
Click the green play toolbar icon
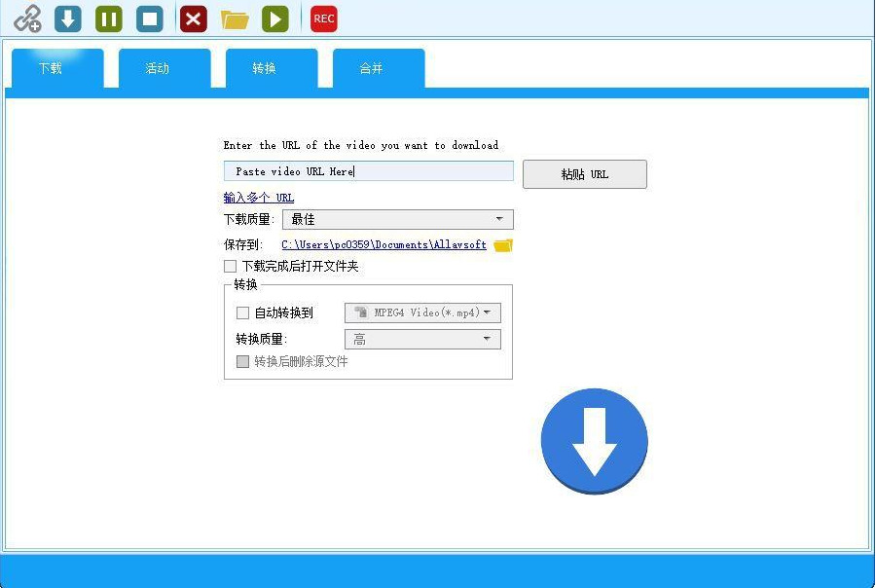[275, 18]
